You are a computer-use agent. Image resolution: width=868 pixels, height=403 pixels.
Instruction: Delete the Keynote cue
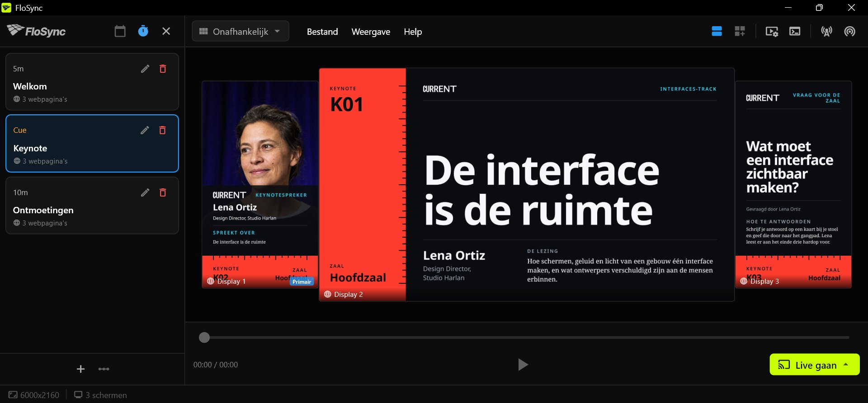point(162,130)
